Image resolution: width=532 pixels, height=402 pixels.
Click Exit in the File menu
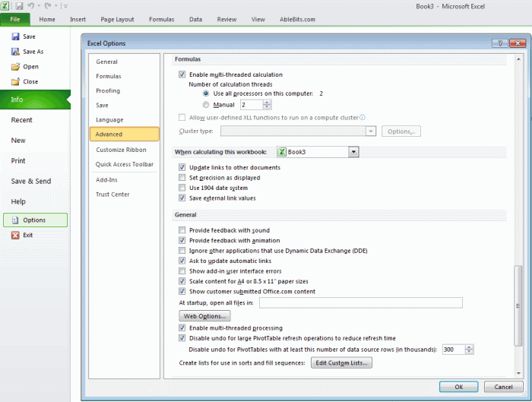coord(22,235)
